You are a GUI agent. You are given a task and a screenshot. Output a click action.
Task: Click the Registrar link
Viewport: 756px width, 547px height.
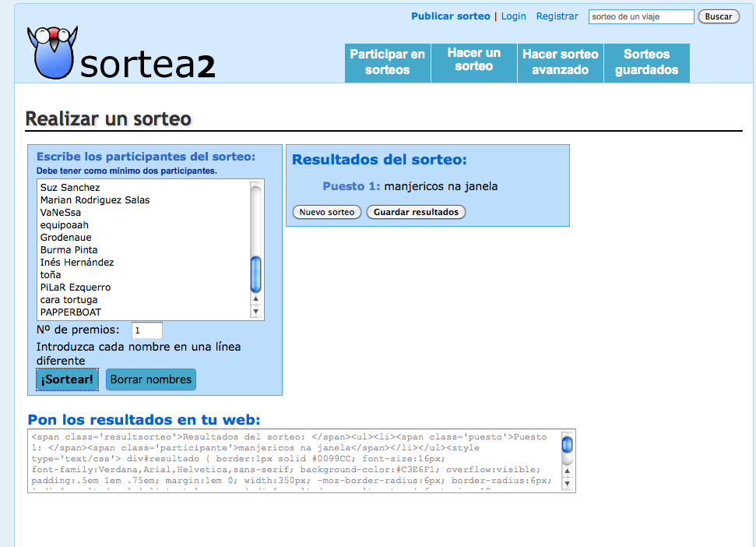557,16
